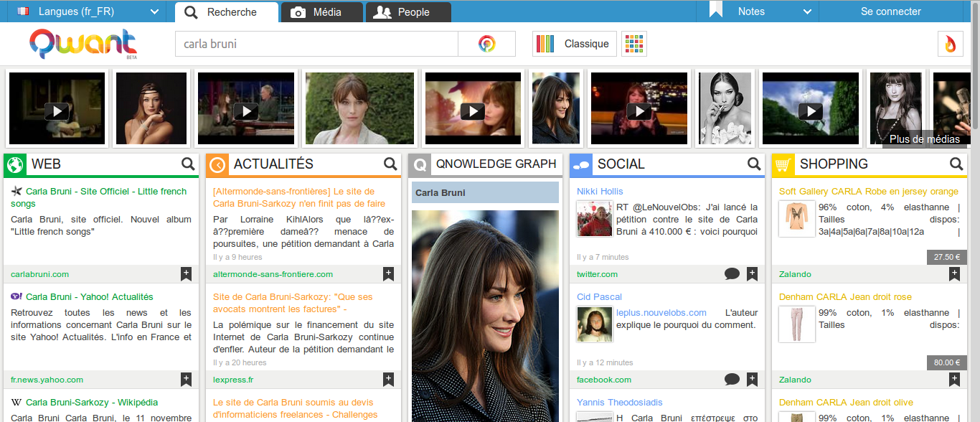
Task: Search within ACTUALITÉS using its magnifier
Action: (390, 164)
